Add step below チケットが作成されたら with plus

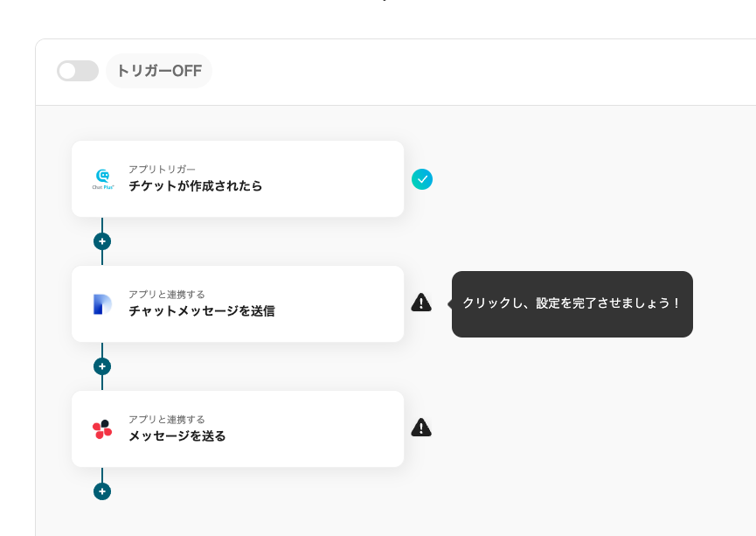pyautogui.click(x=102, y=241)
